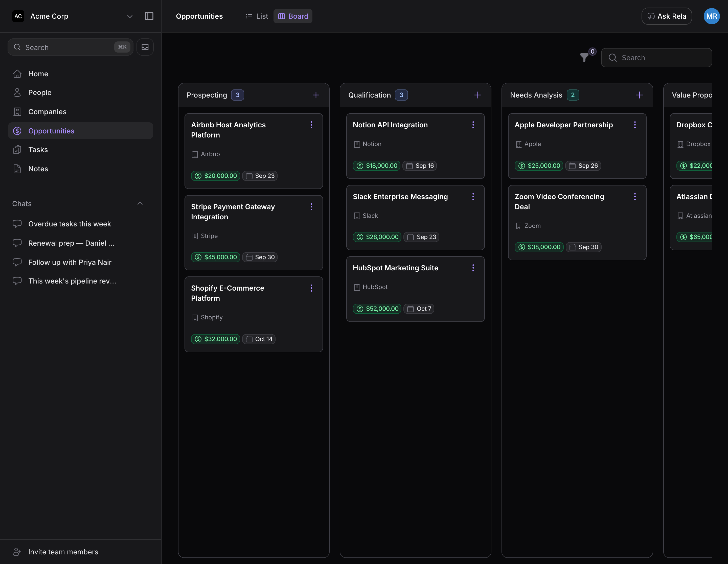This screenshot has width=728, height=564.
Task: Click the Oct 14 date chip
Action: (x=259, y=339)
